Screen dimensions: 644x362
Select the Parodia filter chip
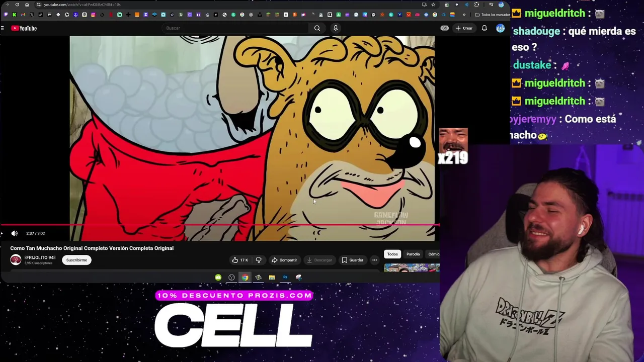(x=413, y=254)
